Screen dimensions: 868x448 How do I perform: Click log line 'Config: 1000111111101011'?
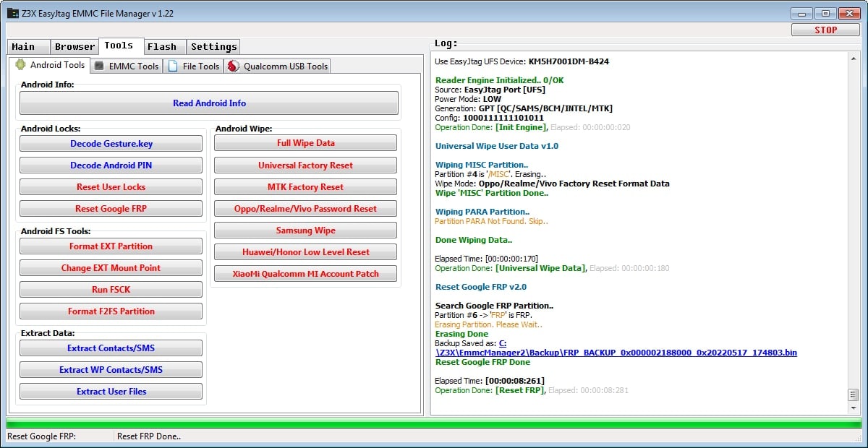(x=490, y=118)
